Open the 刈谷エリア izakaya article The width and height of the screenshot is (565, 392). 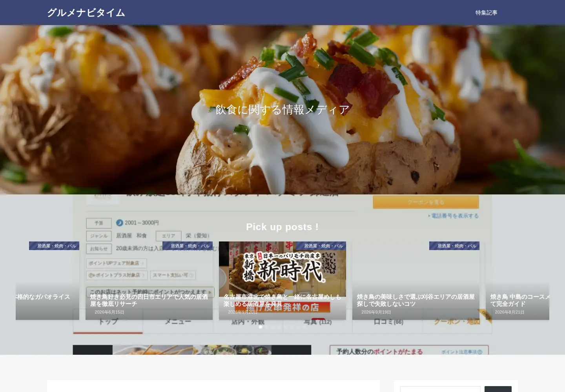click(x=416, y=300)
